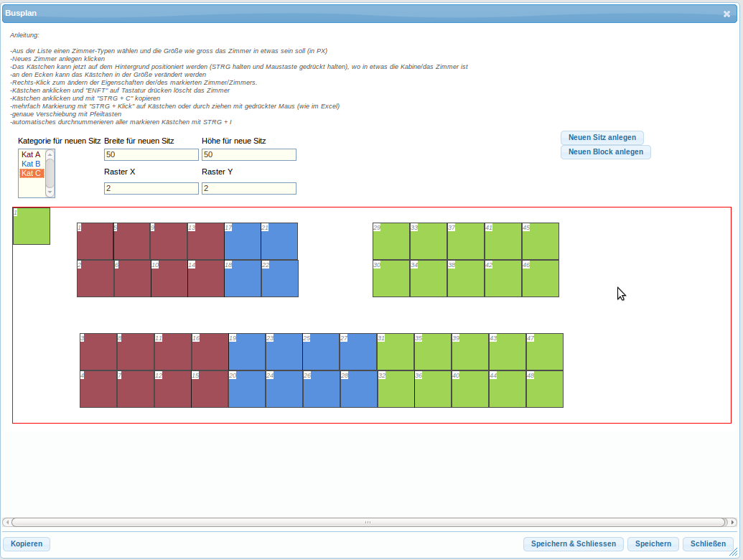Select the green seat at top-left corner
The image size is (743, 560).
tap(32, 226)
